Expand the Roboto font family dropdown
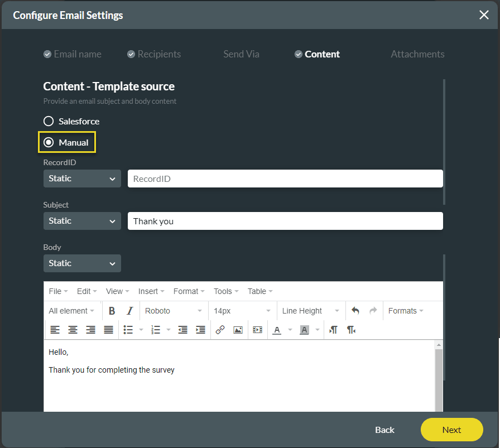The height and width of the screenshot is (448, 500). (173, 311)
